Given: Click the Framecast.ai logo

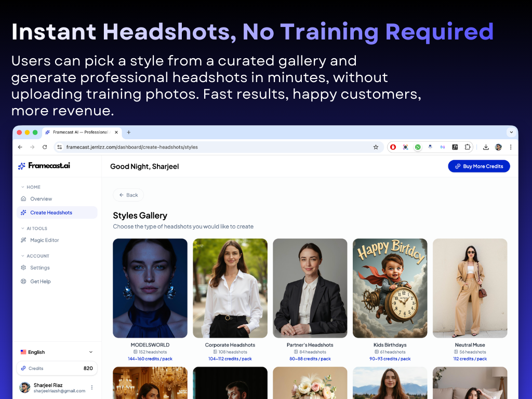Looking at the screenshot, I should (x=44, y=166).
